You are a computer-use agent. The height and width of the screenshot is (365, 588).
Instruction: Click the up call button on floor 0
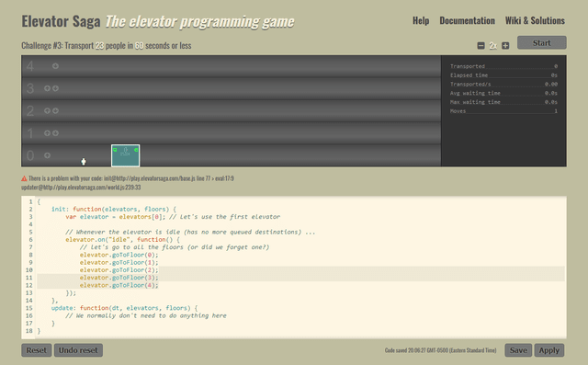(47, 155)
